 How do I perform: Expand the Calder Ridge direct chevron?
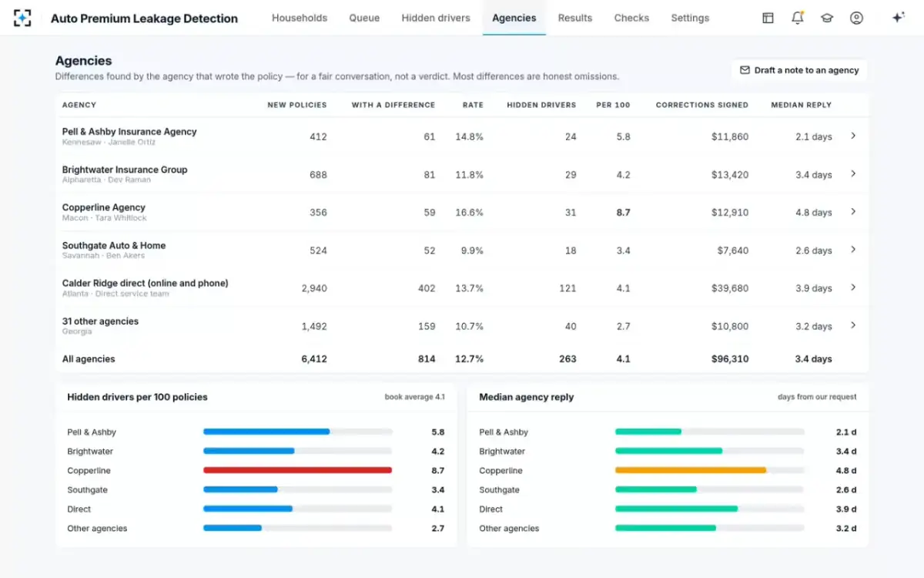coord(853,287)
